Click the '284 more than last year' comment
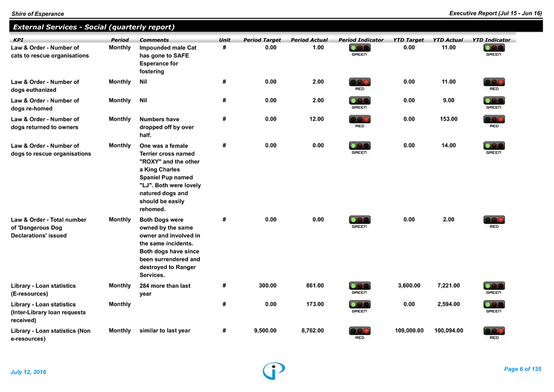The width and height of the screenshot is (554, 392). pyautogui.click(x=165, y=289)
